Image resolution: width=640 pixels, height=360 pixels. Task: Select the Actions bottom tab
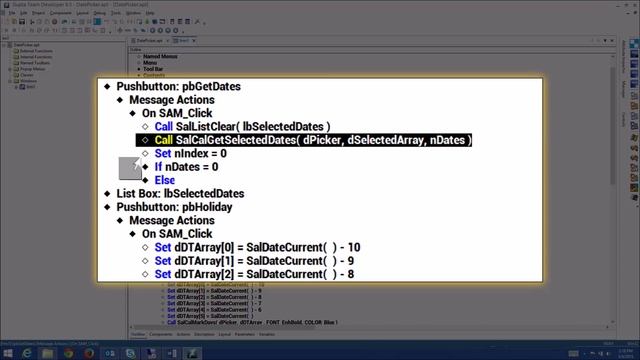click(x=183, y=334)
